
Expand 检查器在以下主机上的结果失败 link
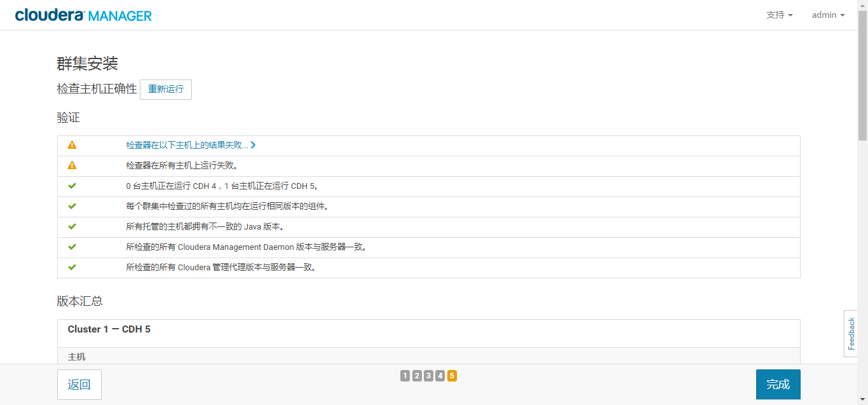point(191,145)
